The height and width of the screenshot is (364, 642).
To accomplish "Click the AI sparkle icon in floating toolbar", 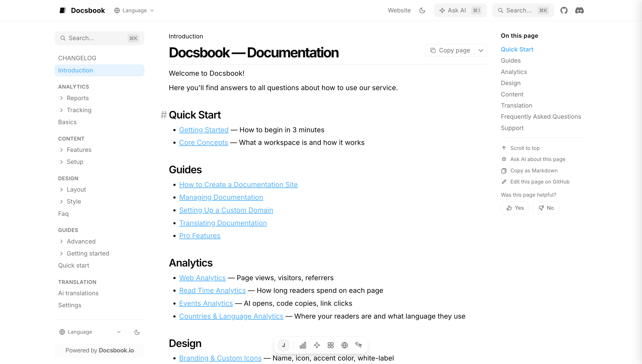I will click(x=317, y=345).
